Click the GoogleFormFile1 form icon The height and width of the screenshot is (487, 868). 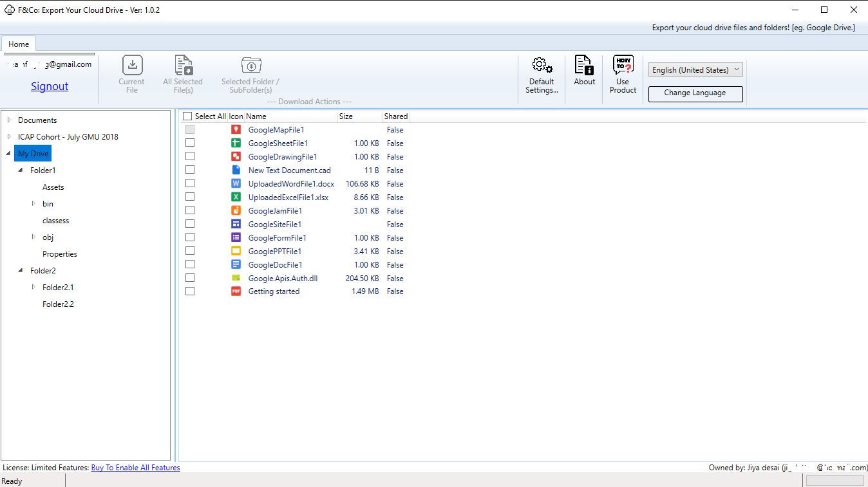(236, 238)
